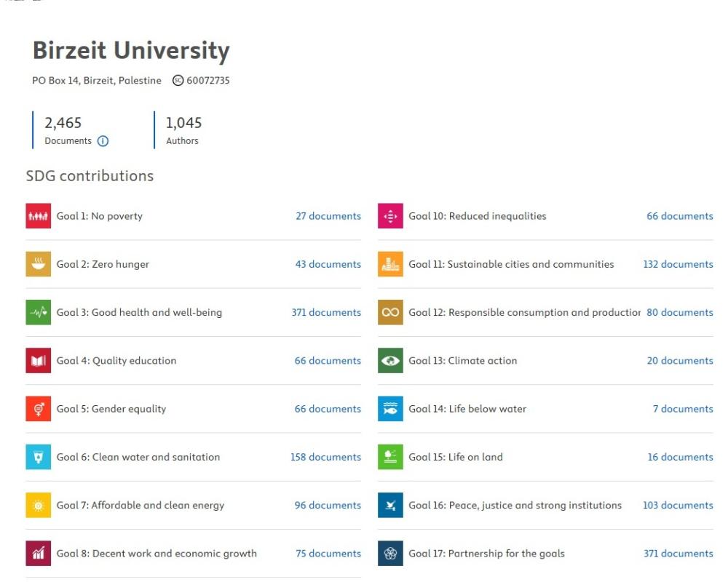This screenshot has height=582, width=728.
Task: Select the Goal 3 Good health icon
Action: 38,312
